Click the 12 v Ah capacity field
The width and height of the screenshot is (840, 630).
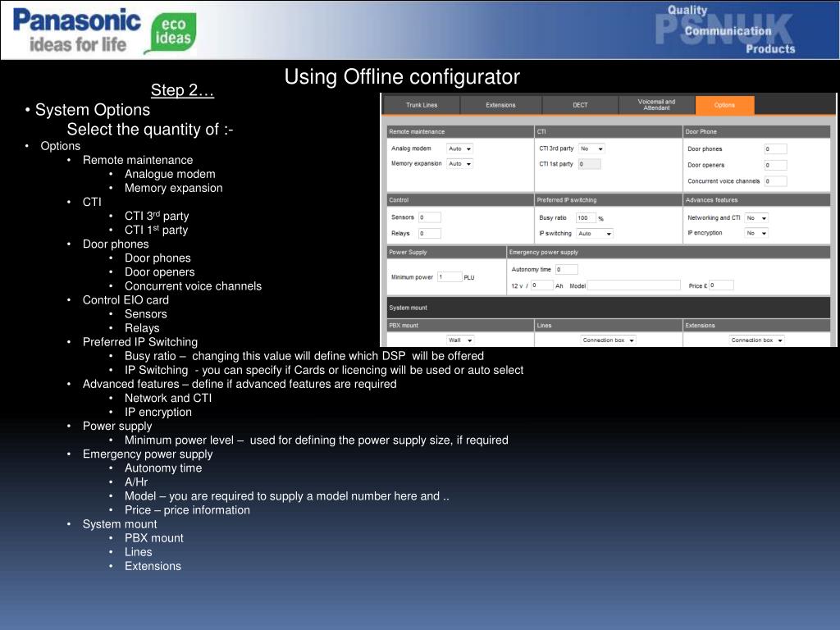coord(541,285)
